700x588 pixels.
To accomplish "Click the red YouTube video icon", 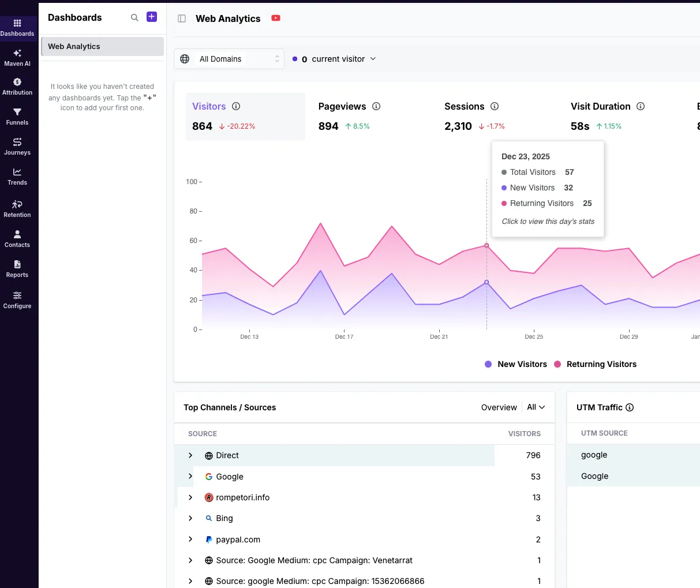I will 276,18.
